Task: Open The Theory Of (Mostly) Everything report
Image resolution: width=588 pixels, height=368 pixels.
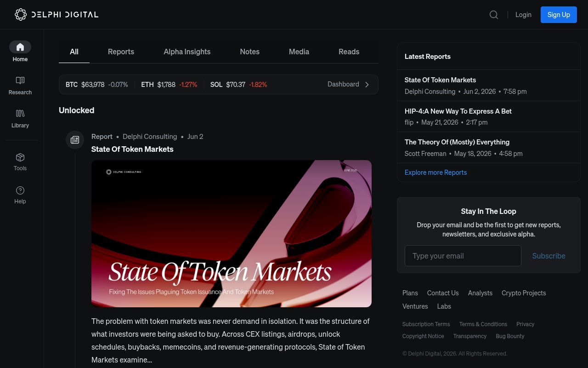Action: [457, 142]
